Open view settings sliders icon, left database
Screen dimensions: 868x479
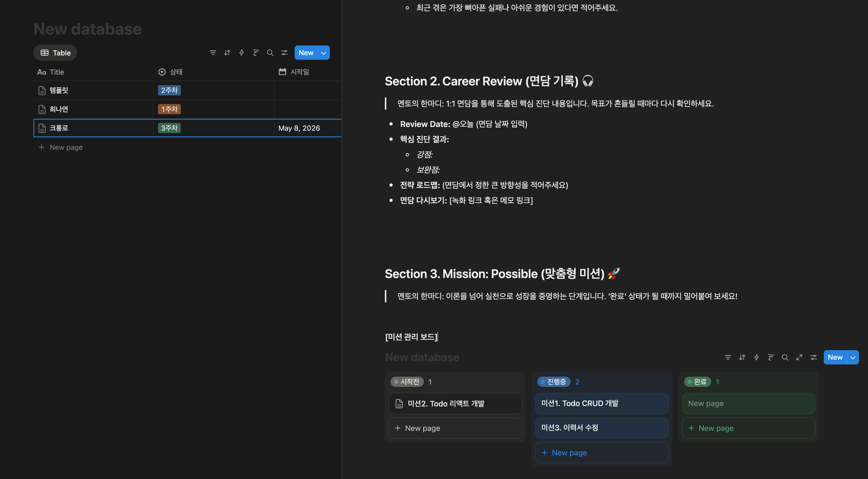(284, 53)
